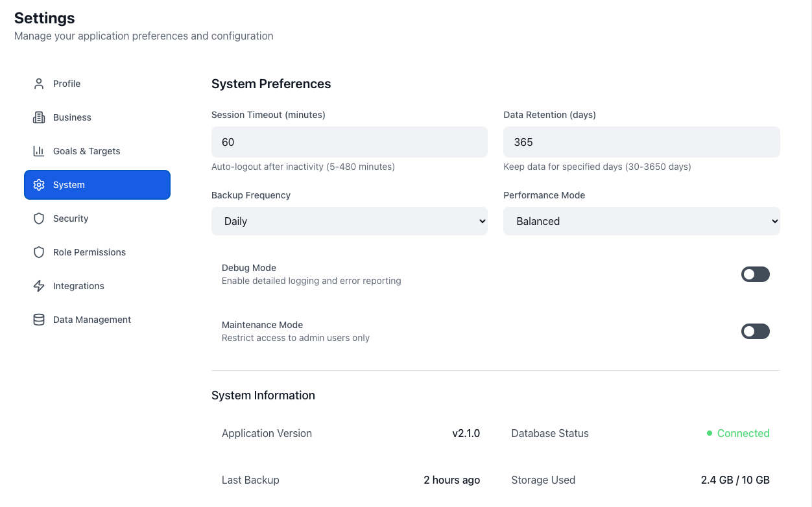812x507 pixels.
Task: Open the Backup Frequency dropdown
Action: click(x=349, y=221)
